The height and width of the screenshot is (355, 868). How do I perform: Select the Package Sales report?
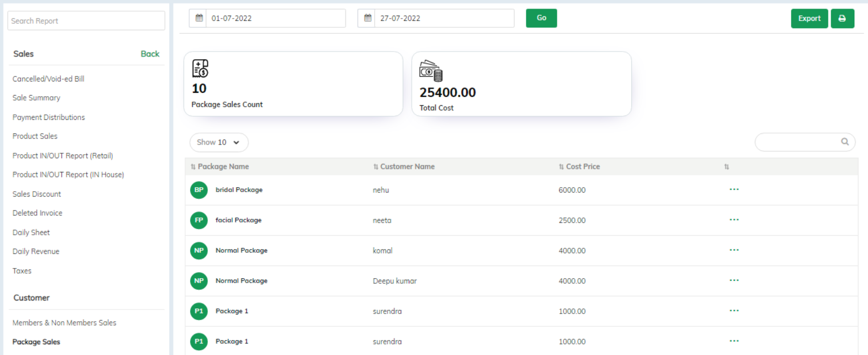36,342
